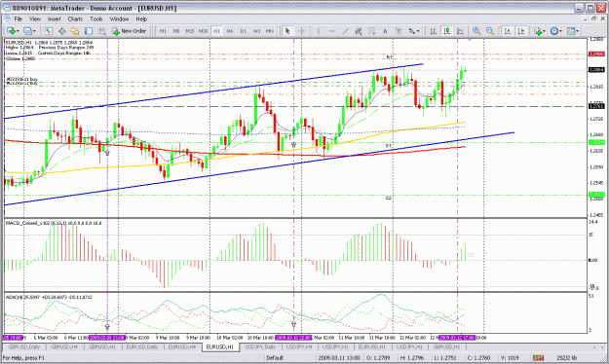Open the Help menu
Viewport: 609px width, 364px height.
pos(141,18)
